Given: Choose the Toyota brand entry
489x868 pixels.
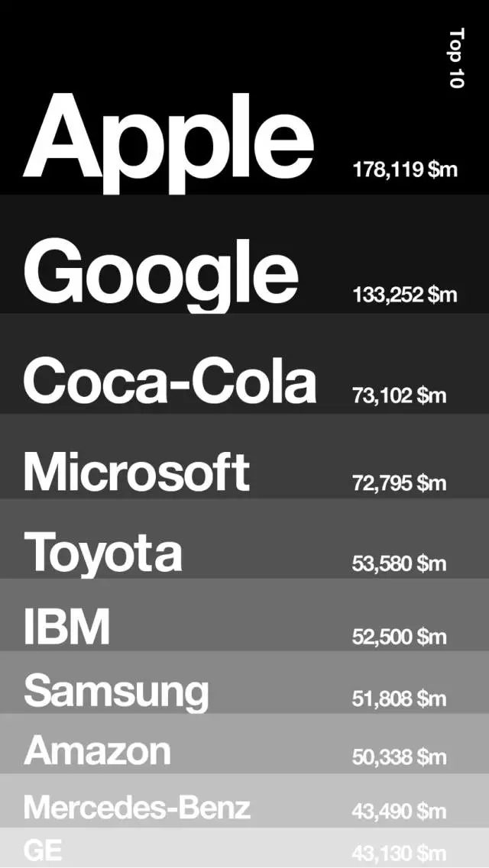Looking at the screenshot, I should pos(103,551).
